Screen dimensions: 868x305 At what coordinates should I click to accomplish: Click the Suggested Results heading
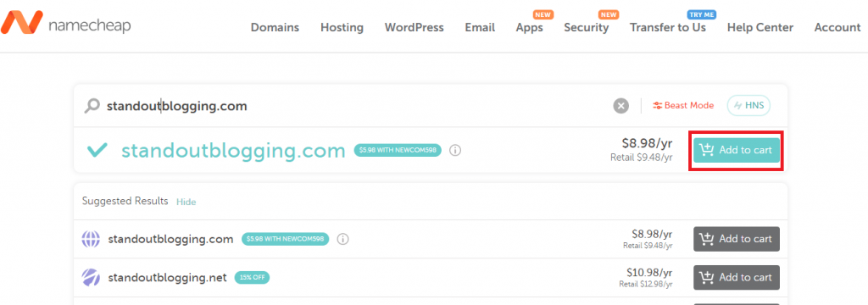pos(125,201)
